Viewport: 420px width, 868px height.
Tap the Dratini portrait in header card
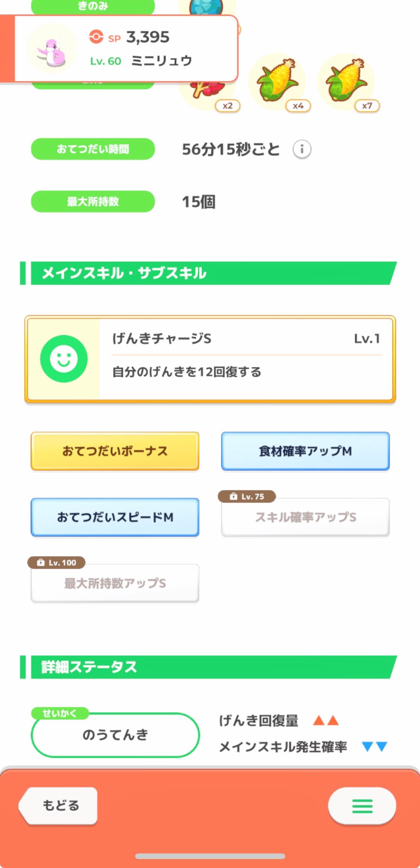click(x=52, y=49)
